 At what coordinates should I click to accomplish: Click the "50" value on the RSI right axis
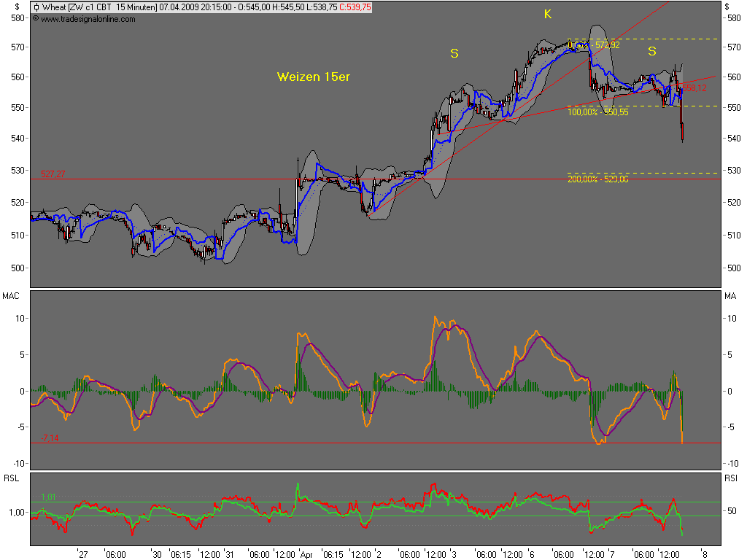click(732, 511)
